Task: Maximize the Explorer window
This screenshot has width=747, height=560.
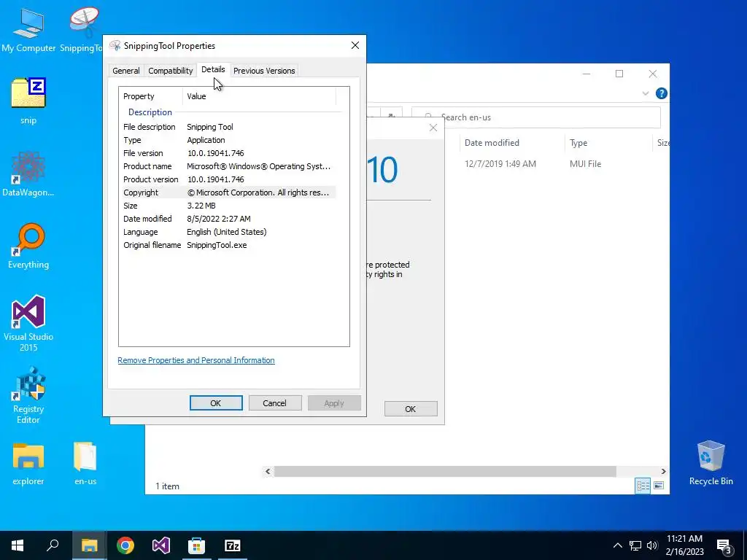Action: pos(619,74)
